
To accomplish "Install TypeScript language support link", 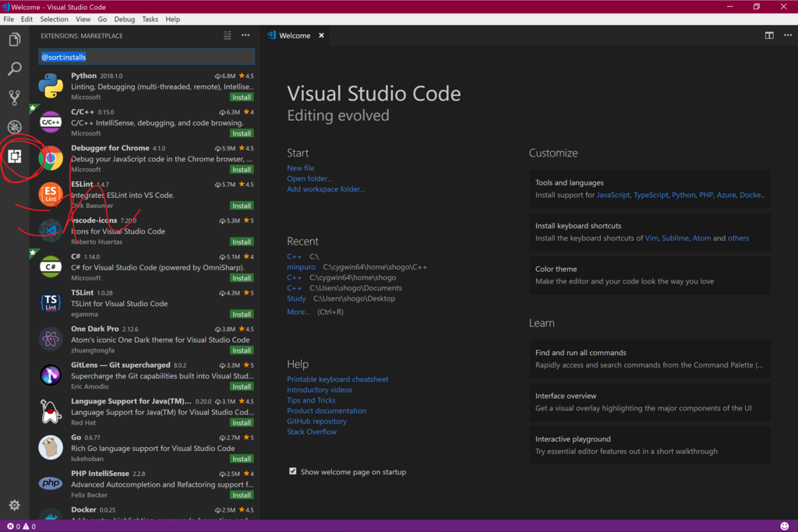I will [x=651, y=195].
